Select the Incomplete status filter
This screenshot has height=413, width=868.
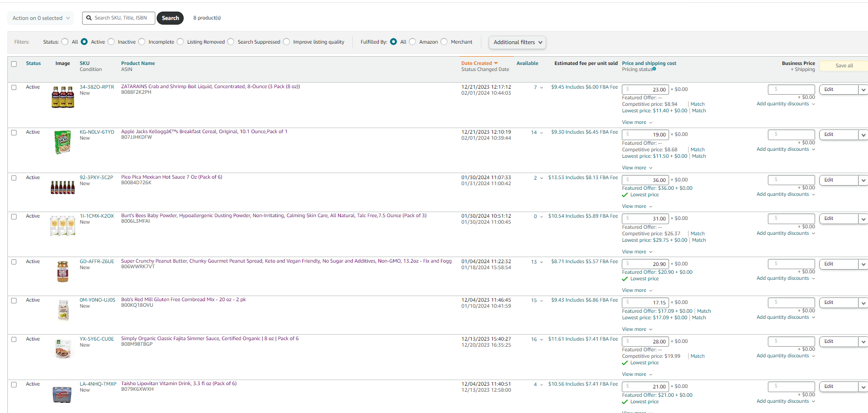click(x=142, y=42)
